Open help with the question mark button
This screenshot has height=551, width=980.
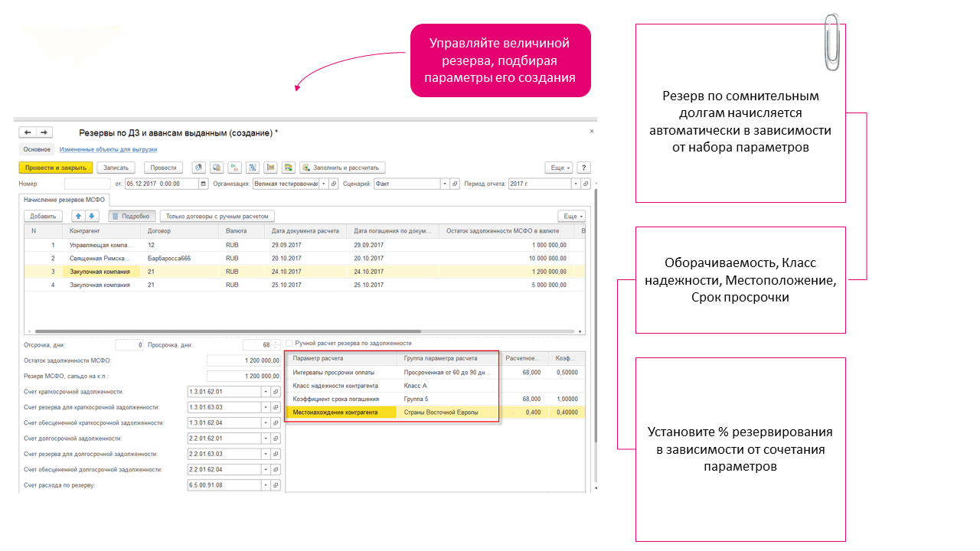click(583, 168)
